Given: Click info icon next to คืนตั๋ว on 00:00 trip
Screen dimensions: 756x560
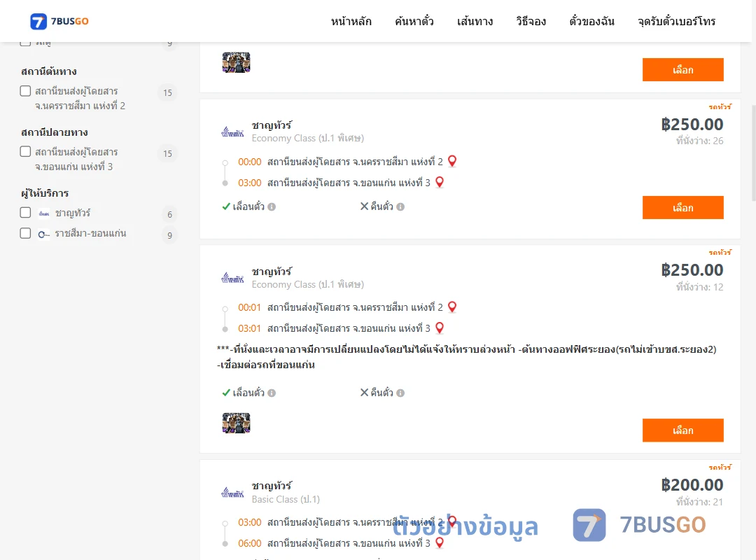Looking at the screenshot, I should tap(400, 207).
